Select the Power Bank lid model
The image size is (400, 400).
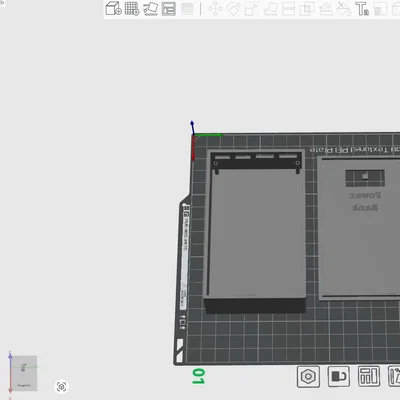coord(359,228)
